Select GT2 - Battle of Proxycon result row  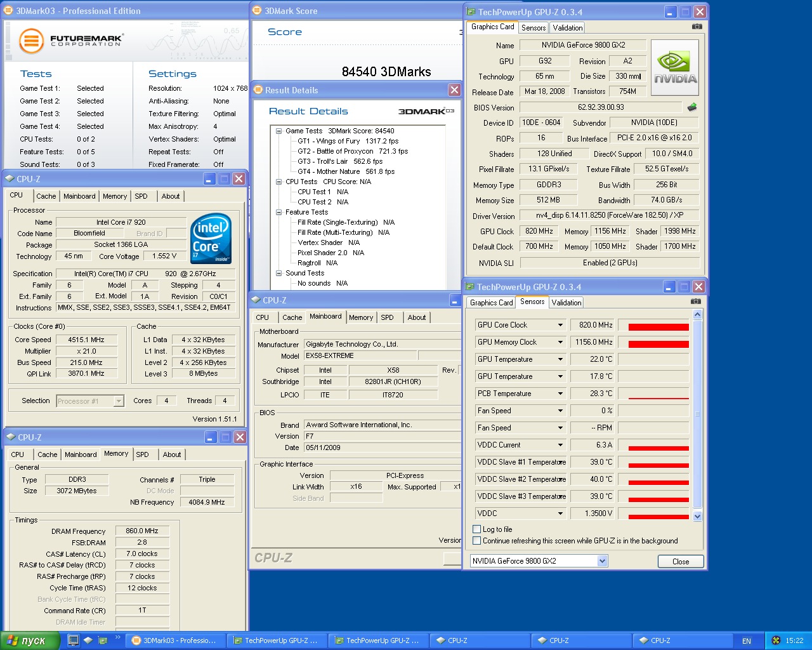coord(352,151)
